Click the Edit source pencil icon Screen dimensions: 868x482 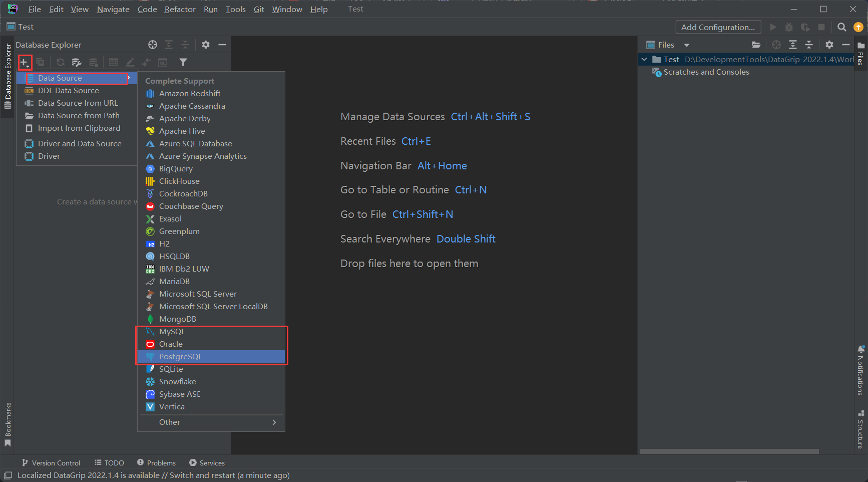click(130, 62)
